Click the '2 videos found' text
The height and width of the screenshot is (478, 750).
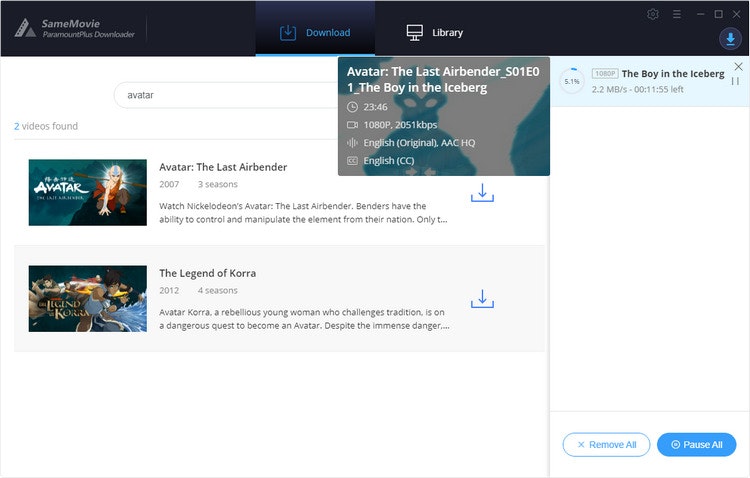tap(46, 126)
